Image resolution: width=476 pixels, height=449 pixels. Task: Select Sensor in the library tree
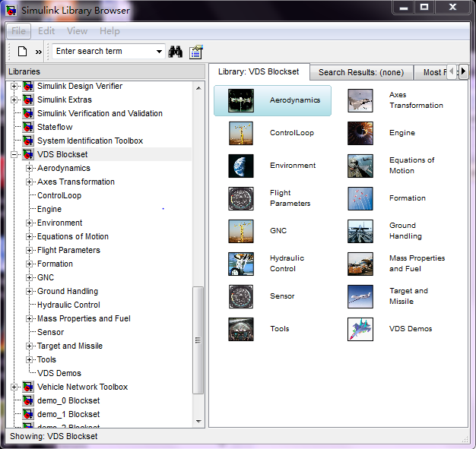(50, 332)
